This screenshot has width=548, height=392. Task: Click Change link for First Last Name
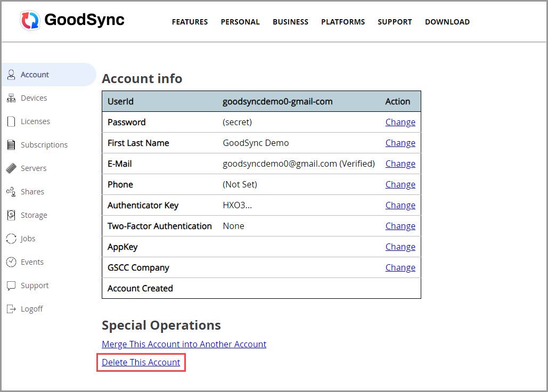400,143
